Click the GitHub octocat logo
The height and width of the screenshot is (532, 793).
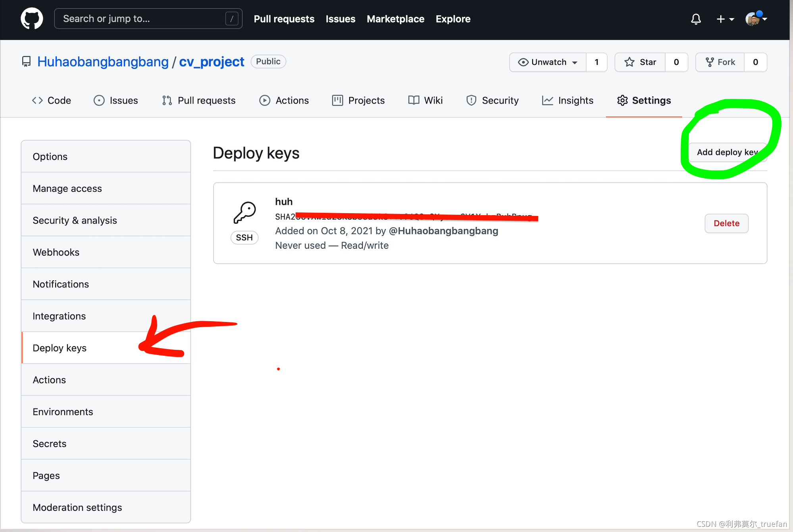click(32, 18)
